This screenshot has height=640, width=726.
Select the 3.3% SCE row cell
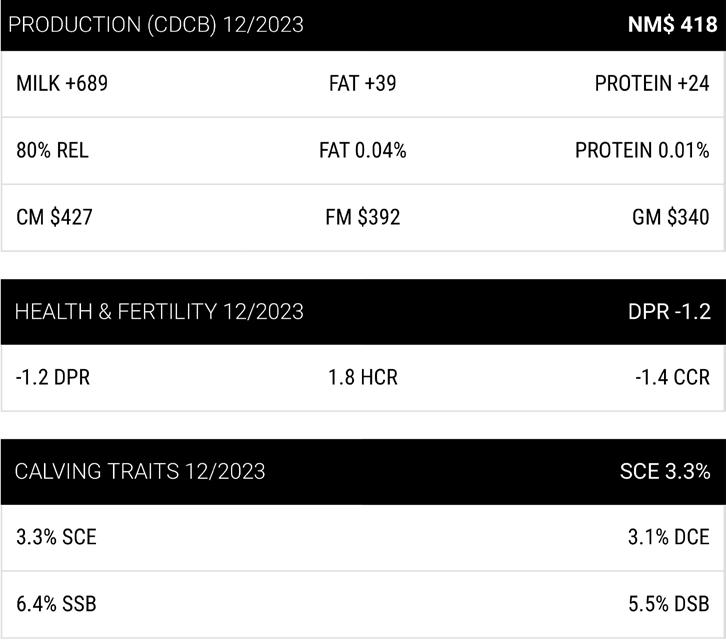click(x=56, y=538)
